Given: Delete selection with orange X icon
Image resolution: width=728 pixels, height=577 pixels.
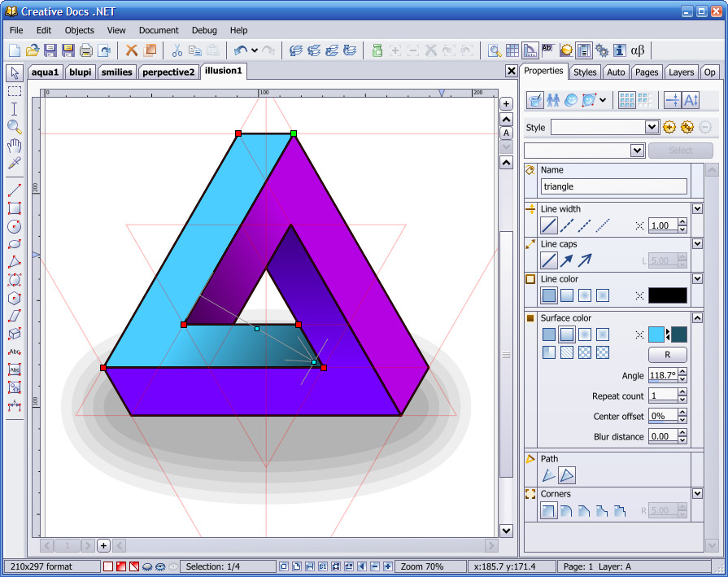Looking at the screenshot, I should 132,50.
